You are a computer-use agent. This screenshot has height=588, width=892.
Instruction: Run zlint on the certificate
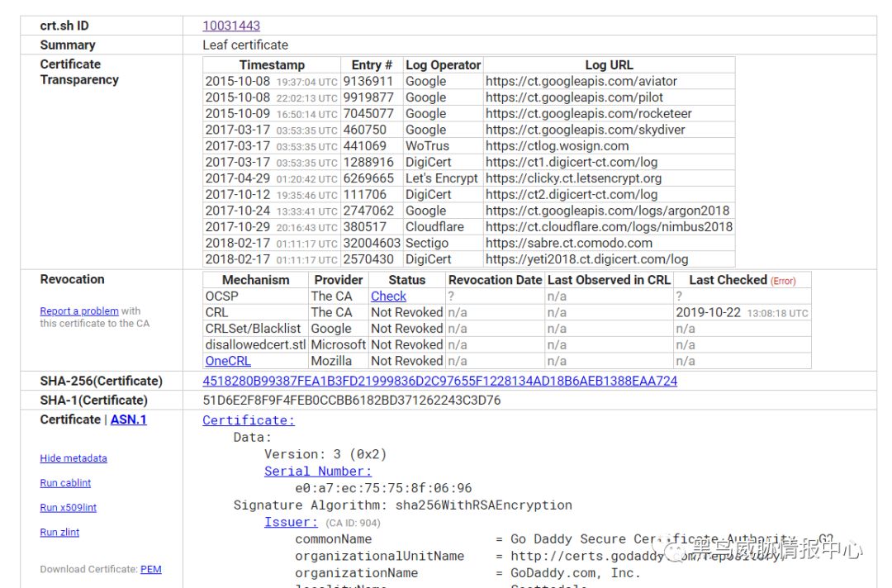coord(59,533)
